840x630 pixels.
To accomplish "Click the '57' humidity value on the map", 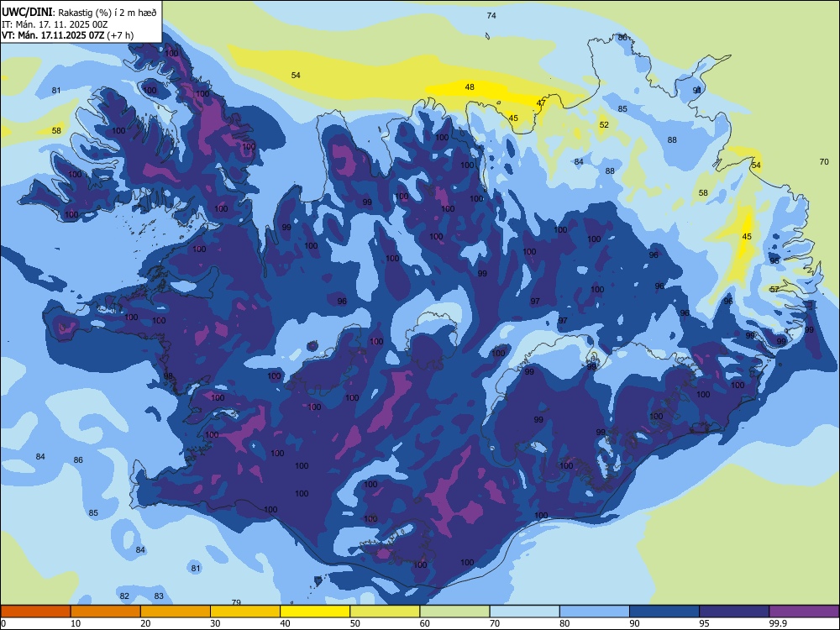I will [x=774, y=289].
